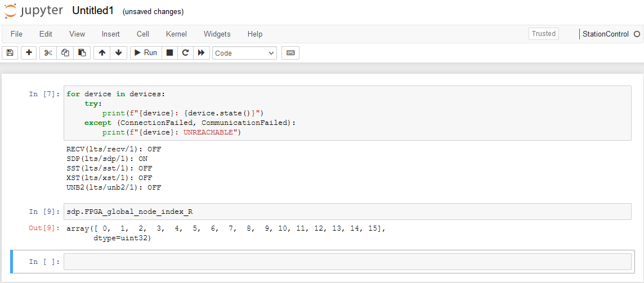
Task: Restart kernel and run all cells
Action: 202,53
